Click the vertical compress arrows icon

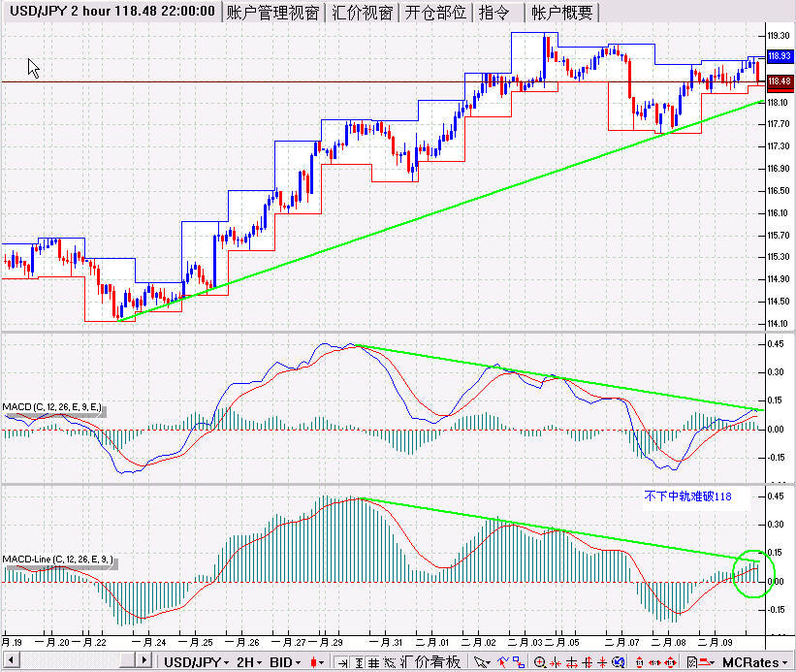[602, 662]
